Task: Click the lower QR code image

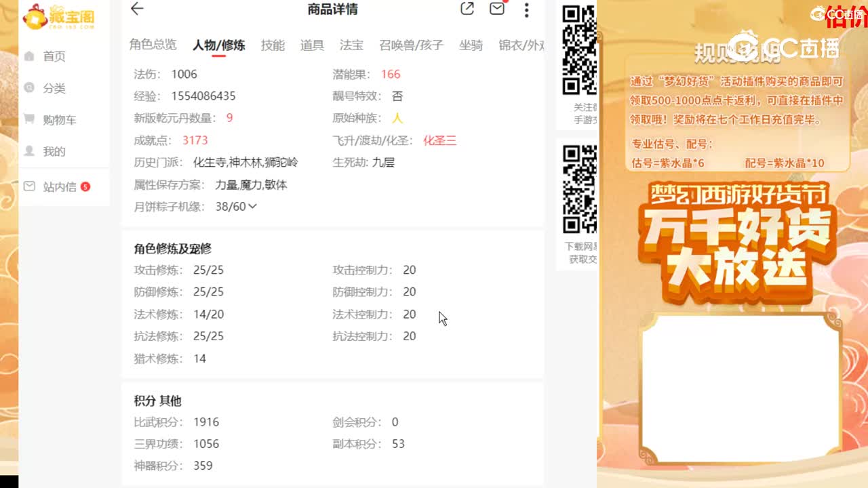Action: click(x=579, y=189)
